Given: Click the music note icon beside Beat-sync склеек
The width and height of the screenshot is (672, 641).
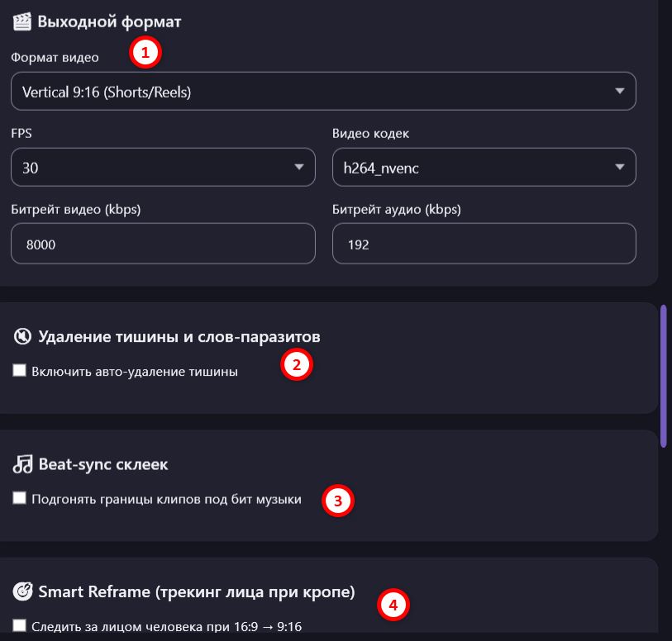Looking at the screenshot, I should pos(22,463).
